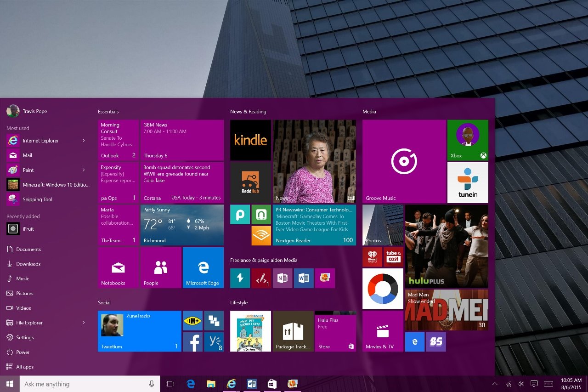
Task: Click the Ask me anything search box
Action: (x=90, y=384)
